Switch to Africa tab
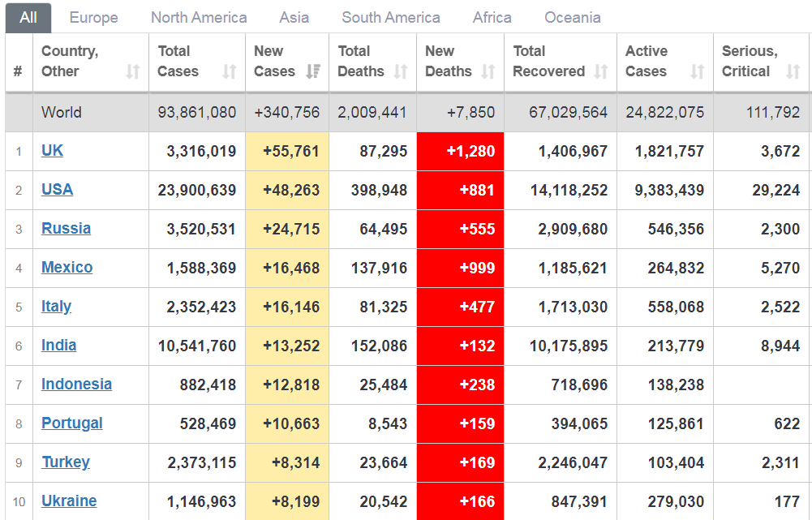Image resolution: width=812 pixels, height=520 pixels. 492,17
